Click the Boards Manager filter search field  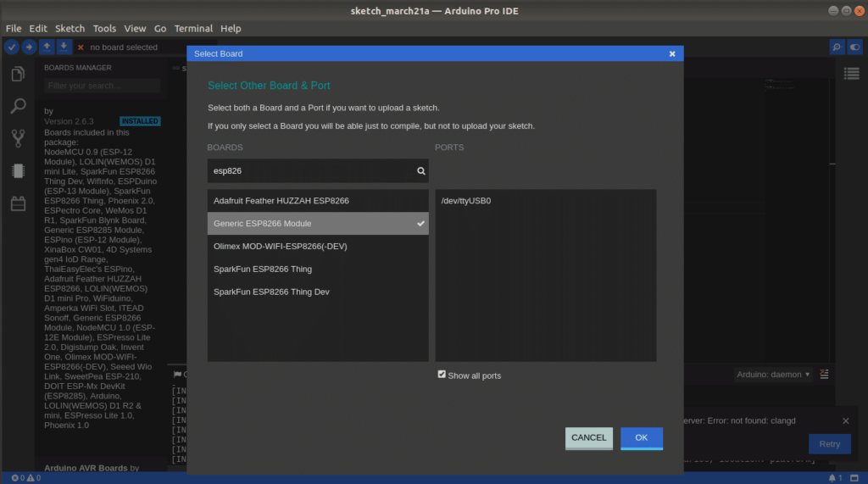tap(102, 86)
